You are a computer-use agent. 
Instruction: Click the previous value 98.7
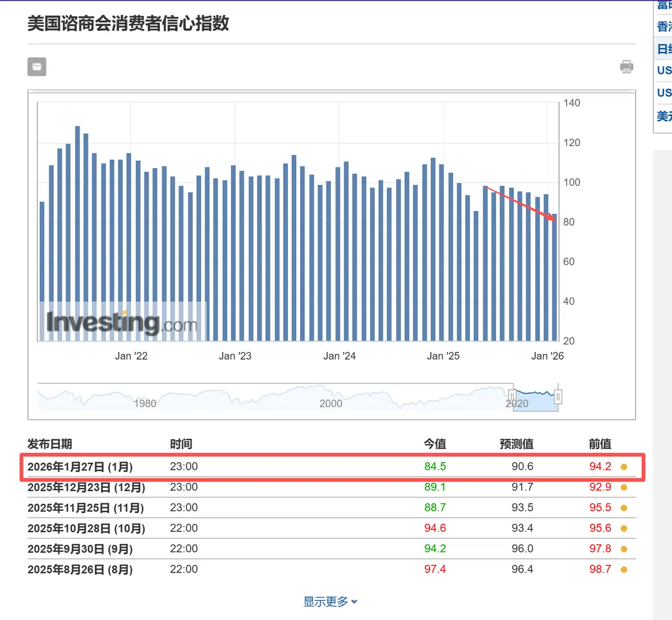pos(600,570)
